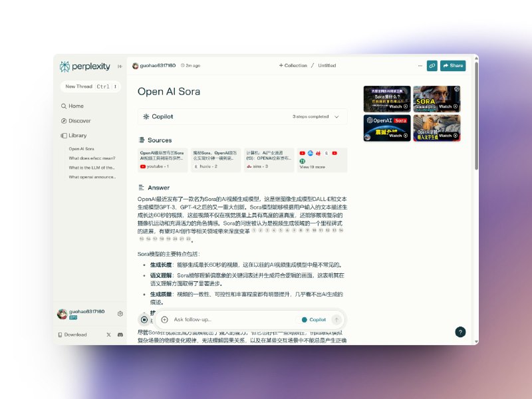
Task: Toggle the Copilot switch in follow-up box
Action: (x=313, y=320)
